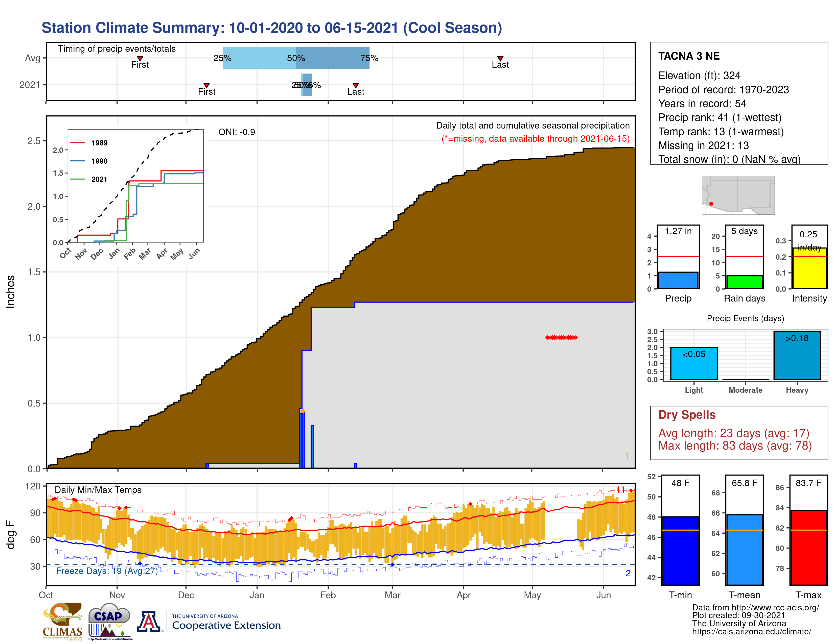
Task: Click the Inches y-axis label
Action: pyautogui.click(x=10, y=292)
